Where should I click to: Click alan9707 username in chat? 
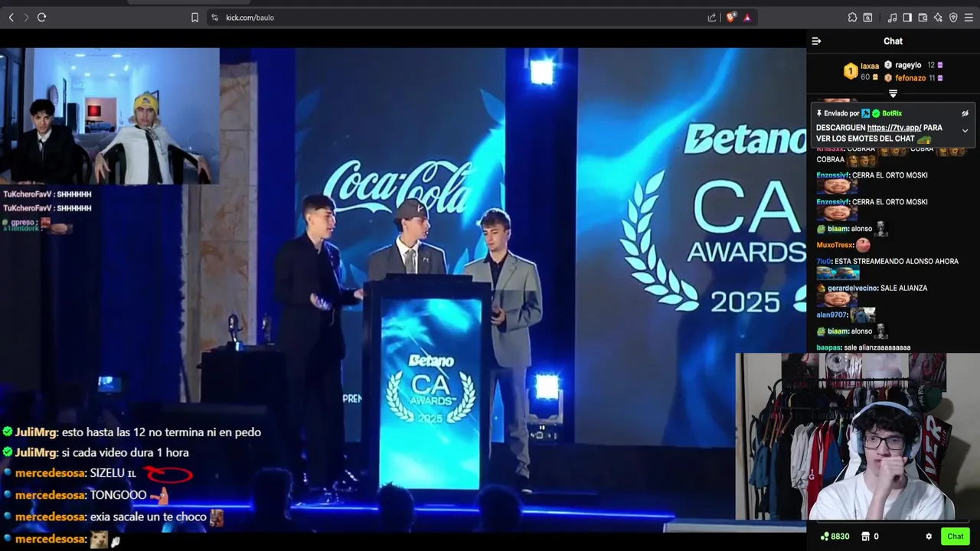831,315
